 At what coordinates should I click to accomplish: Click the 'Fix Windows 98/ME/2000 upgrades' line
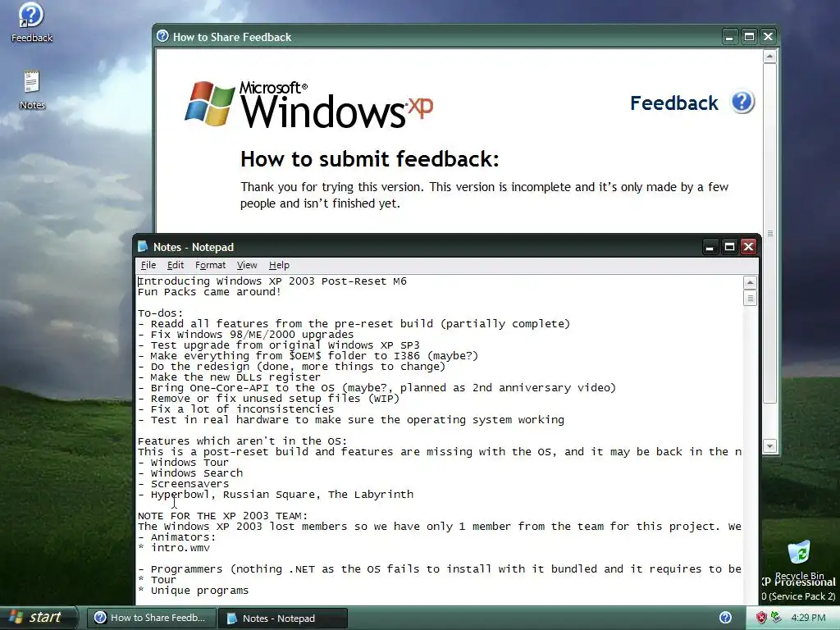click(x=245, y=335)
